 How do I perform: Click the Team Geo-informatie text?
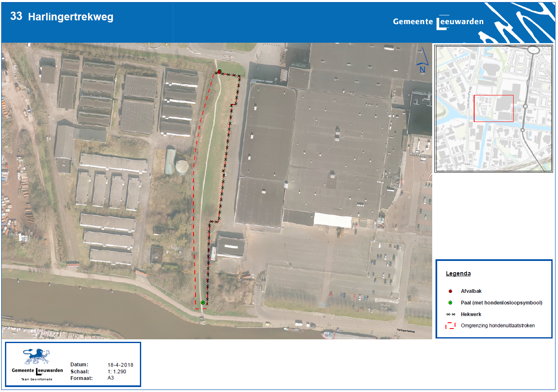37,379
